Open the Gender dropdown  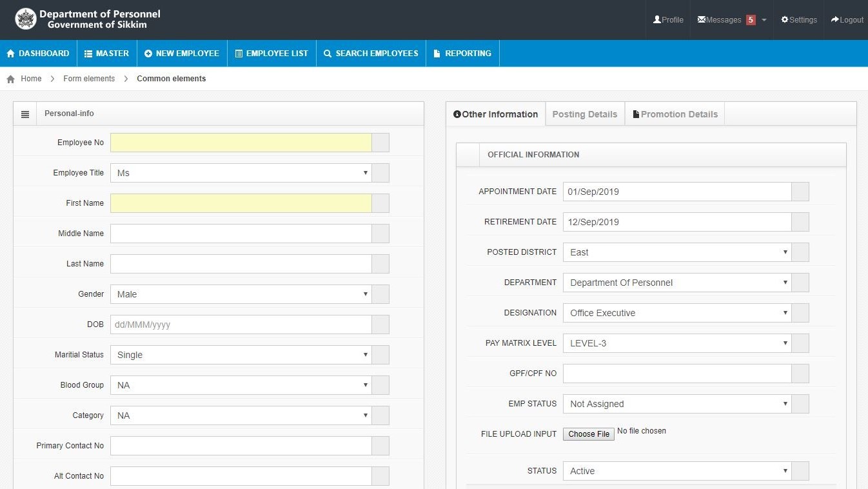[x=241, y=294]
